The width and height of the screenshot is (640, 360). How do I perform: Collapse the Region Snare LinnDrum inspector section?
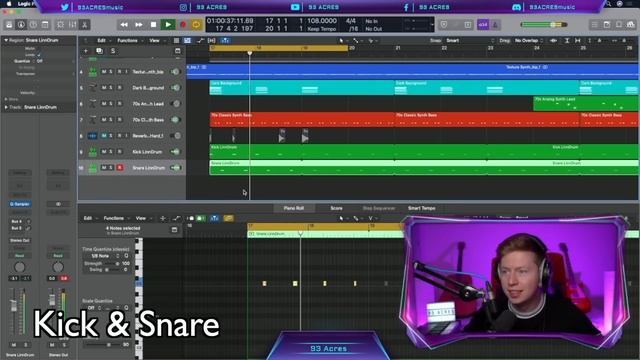[x=6, y=40]
